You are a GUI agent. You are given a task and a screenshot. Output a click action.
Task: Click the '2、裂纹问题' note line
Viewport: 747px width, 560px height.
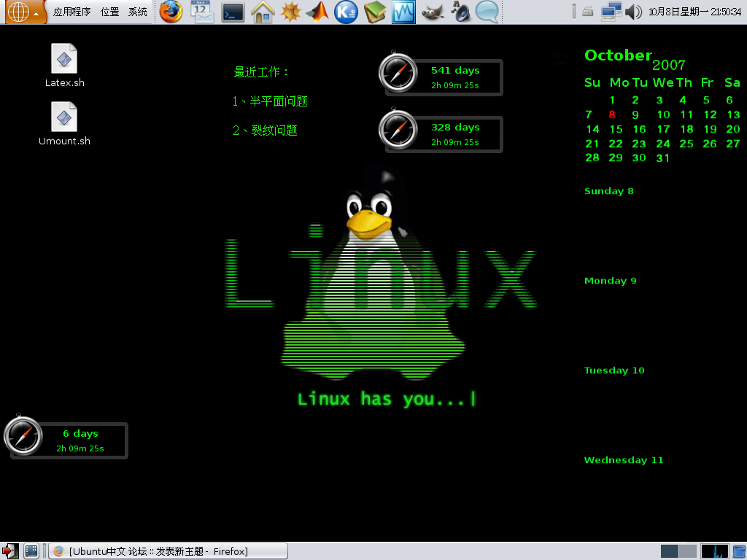pyautogui.click(x=265, y=130)
